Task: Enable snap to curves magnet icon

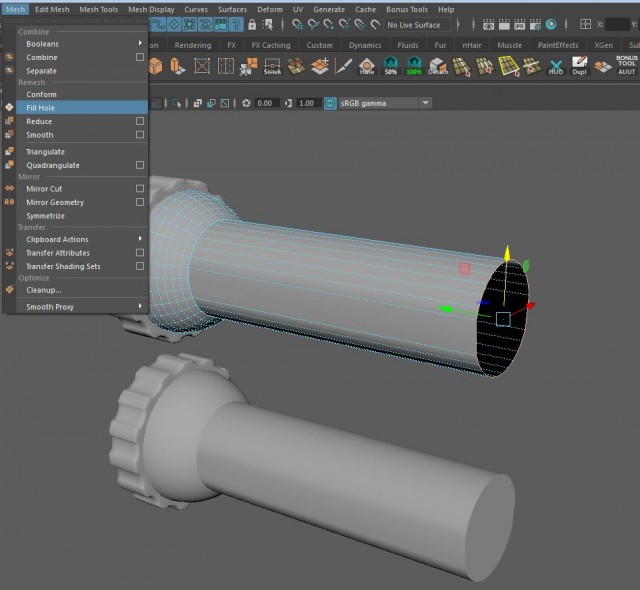Action: pos(313,25)
